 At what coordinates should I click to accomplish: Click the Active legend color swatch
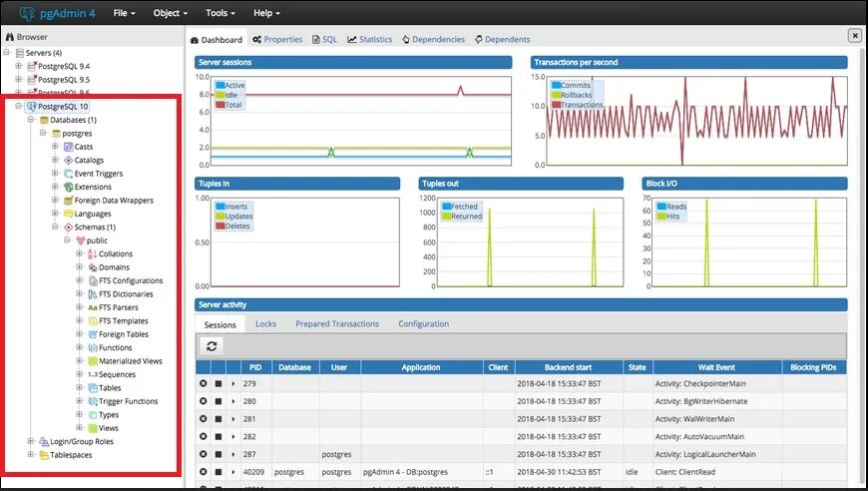click(x=220, y=85)
